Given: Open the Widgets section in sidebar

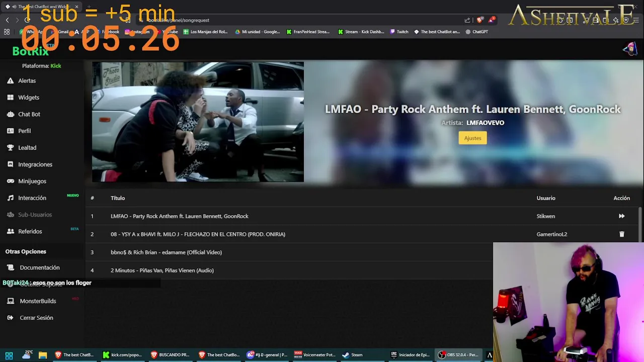Looking at the screenshot, I should 23,98.
